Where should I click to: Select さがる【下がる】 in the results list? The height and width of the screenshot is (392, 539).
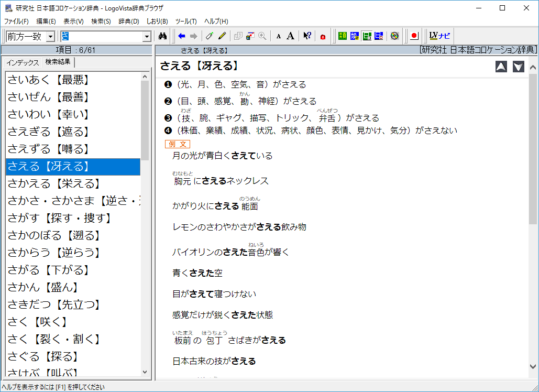(x=73, y=270)
